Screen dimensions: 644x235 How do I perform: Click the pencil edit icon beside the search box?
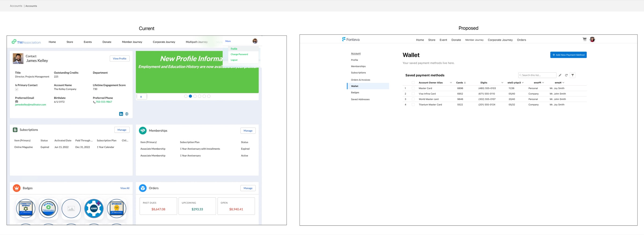pyautogui.click(x=560, y=75)
